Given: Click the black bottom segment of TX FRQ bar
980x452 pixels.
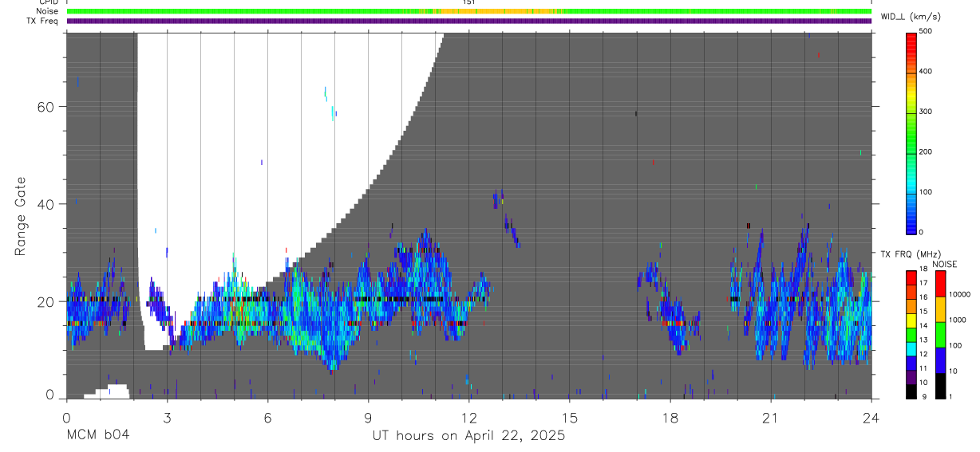Looking at the screenshot, I should coord(911,391).
